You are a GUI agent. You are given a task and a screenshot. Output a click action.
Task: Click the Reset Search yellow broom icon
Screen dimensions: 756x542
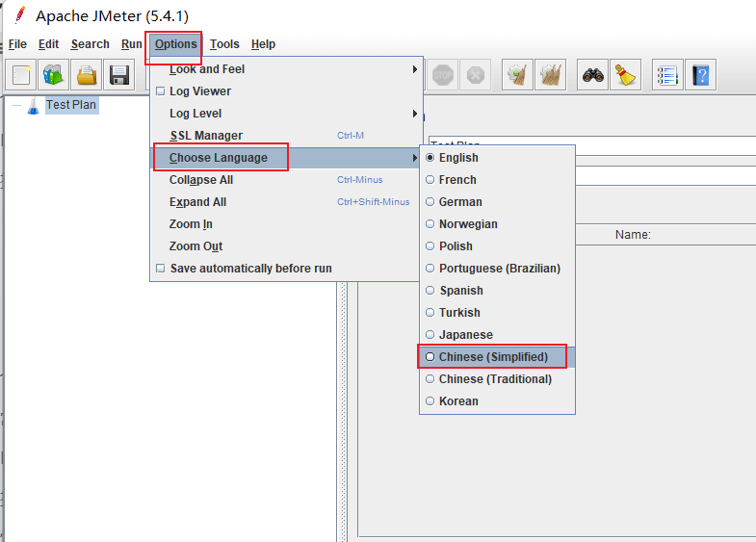(x=625, y=75)
